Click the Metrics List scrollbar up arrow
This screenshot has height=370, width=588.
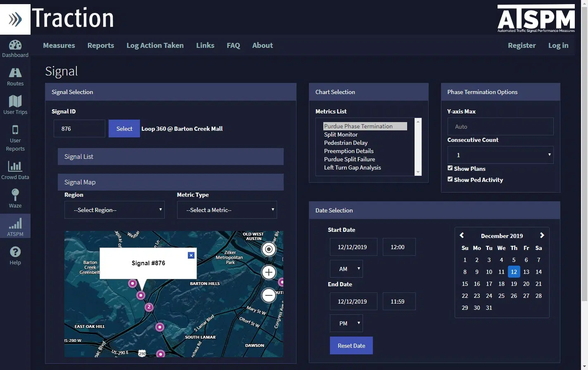(418, 122)
